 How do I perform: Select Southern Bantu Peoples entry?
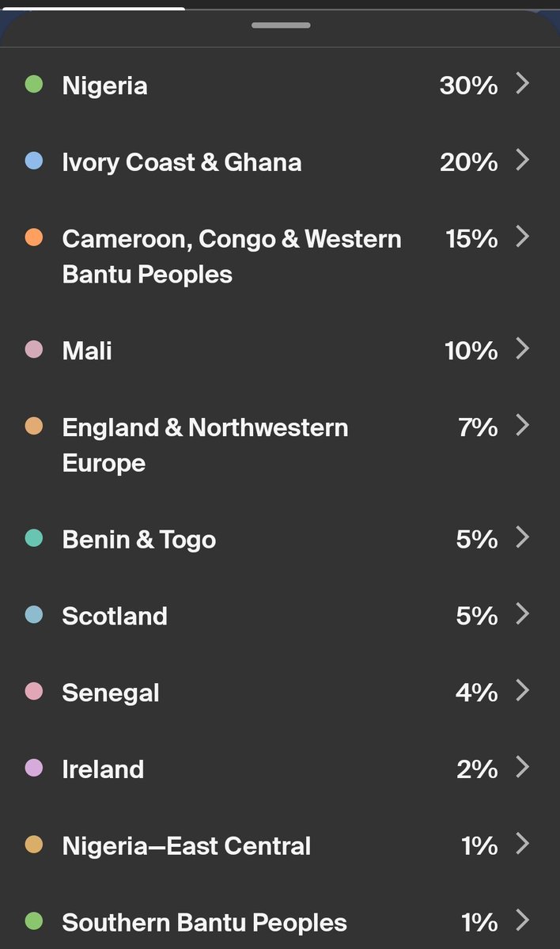point(204,923)
